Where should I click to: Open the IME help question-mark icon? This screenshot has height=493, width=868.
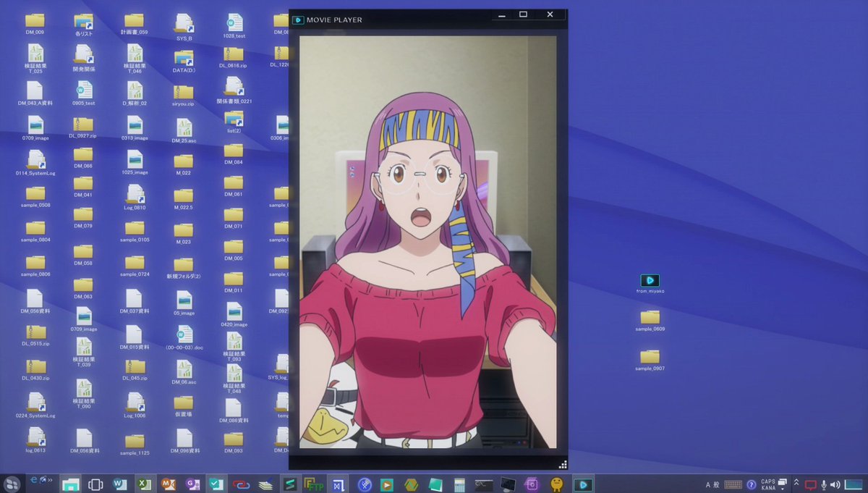point(751,485)
